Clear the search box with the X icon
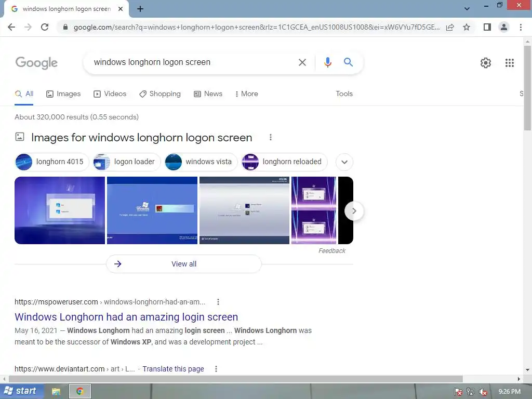 (302, 62)
